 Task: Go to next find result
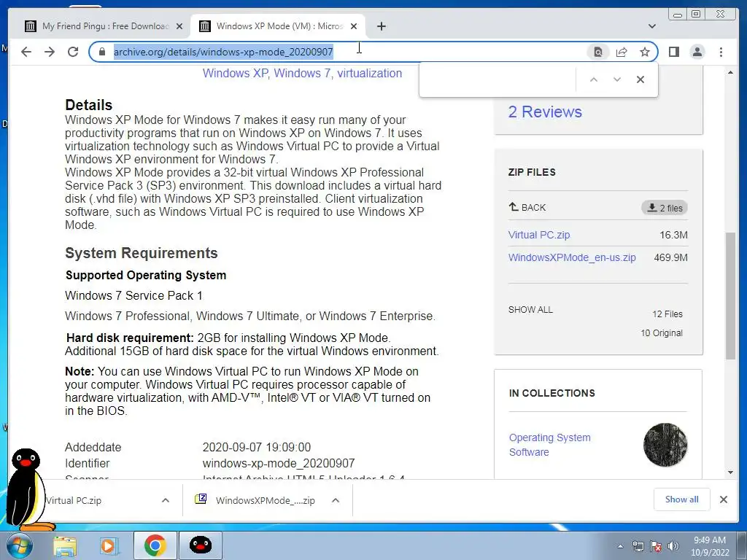pos(617,79)
